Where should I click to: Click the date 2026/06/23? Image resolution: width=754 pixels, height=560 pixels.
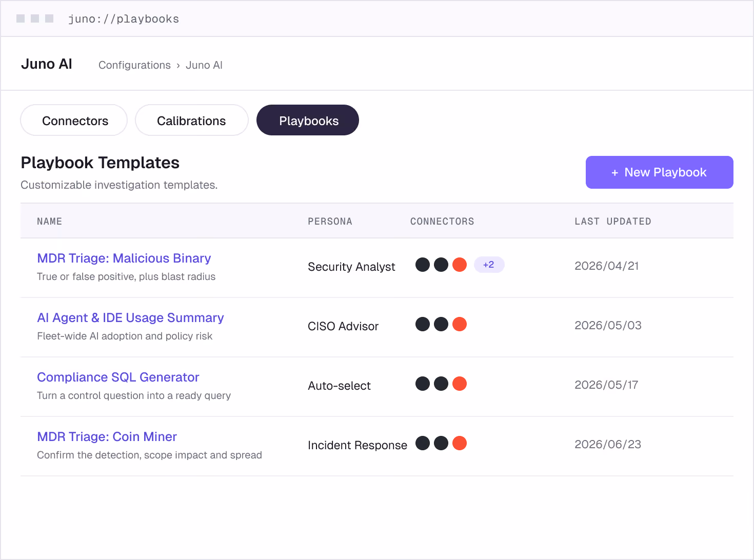(x=608, y=444)
